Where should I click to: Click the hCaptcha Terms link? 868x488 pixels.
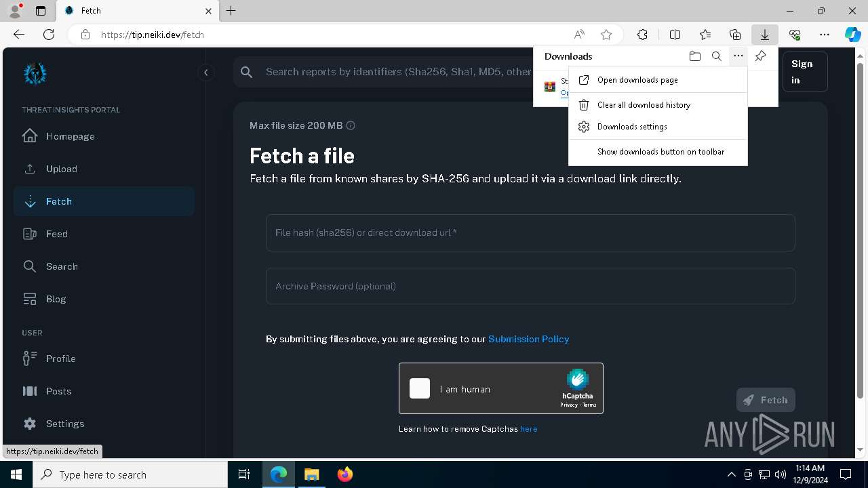pos(589,405)
